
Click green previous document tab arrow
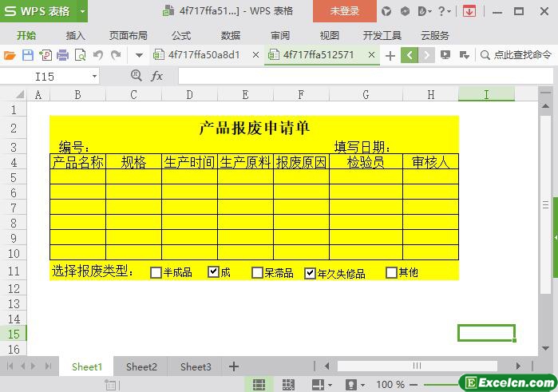410,55
